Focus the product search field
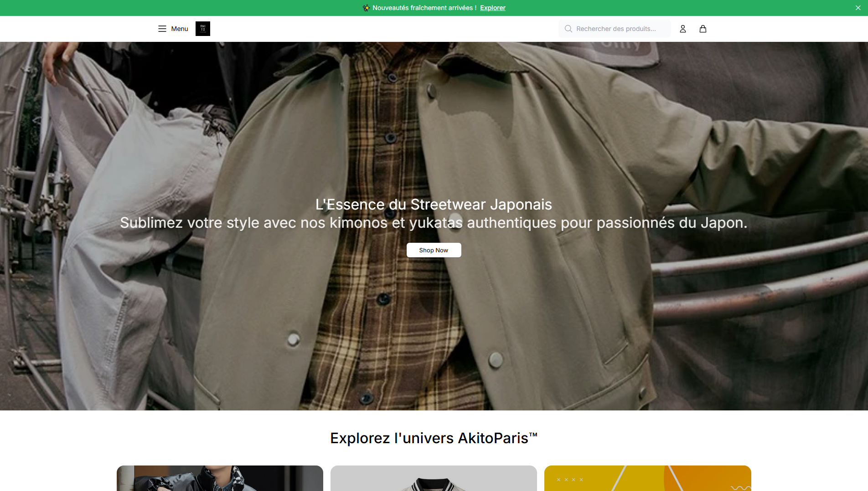 coord(615,29)
